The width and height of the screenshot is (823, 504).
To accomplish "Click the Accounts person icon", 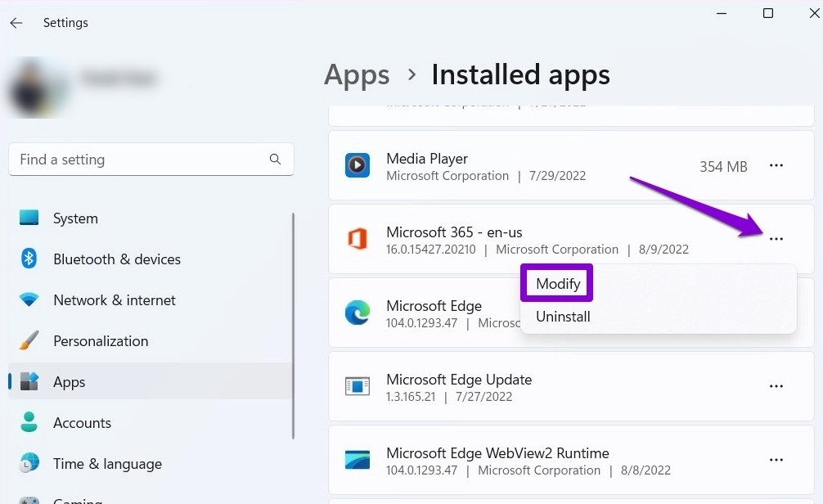I will coord(29,421).
